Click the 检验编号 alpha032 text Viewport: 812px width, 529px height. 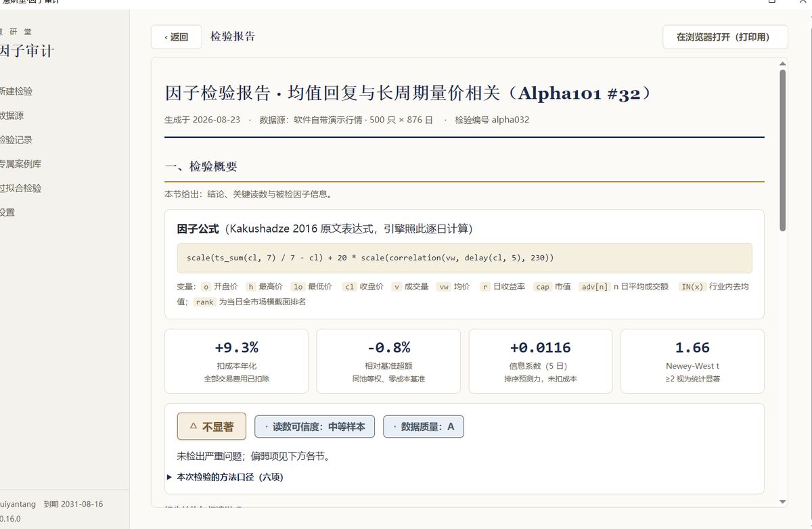(x=492, y=120)
